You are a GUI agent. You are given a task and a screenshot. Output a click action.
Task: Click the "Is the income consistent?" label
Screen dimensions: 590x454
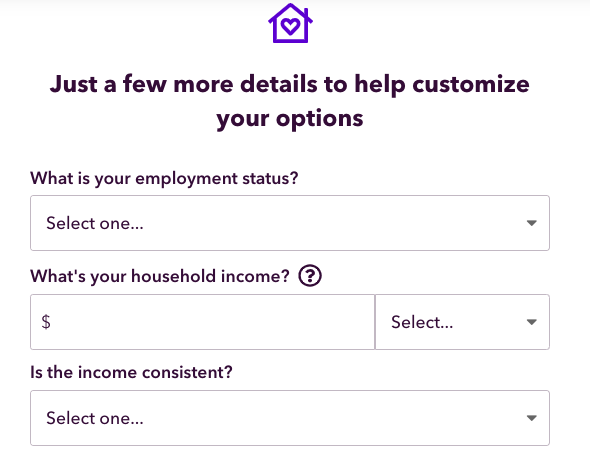pyautogui.click(x=131, y=372)
